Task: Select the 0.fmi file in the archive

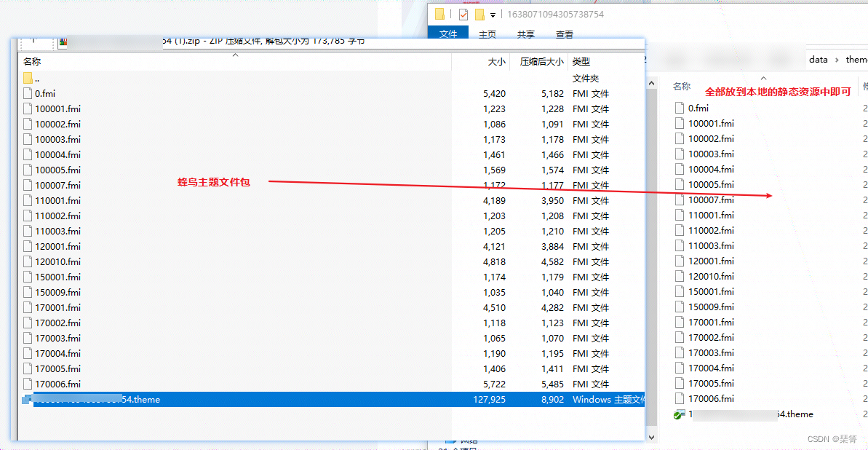Action: 45,92
